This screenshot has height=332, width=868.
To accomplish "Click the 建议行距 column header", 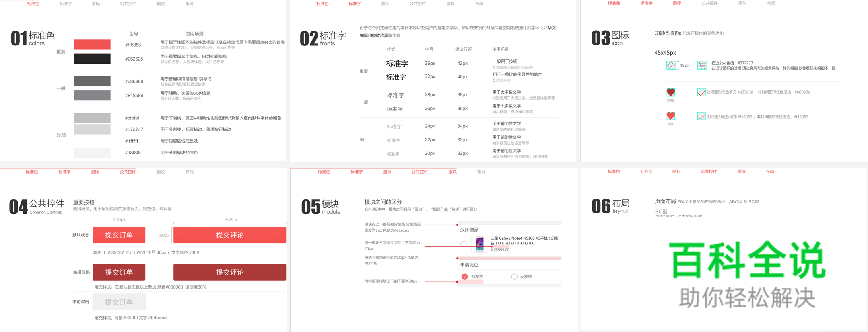I will (463, 49).
